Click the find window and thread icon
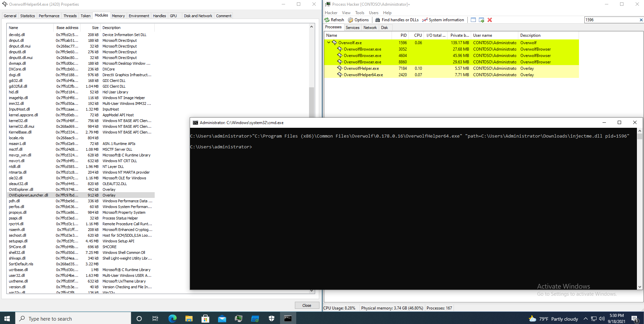This screenshot has height=324, width=644. pos(482,20)
